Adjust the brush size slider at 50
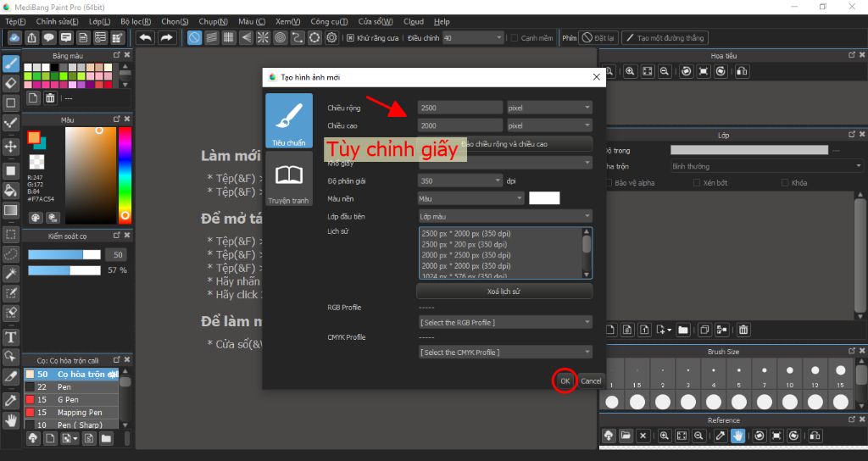Image resolution: width=868 pixels, height=461 pixels. coord(64,254)
